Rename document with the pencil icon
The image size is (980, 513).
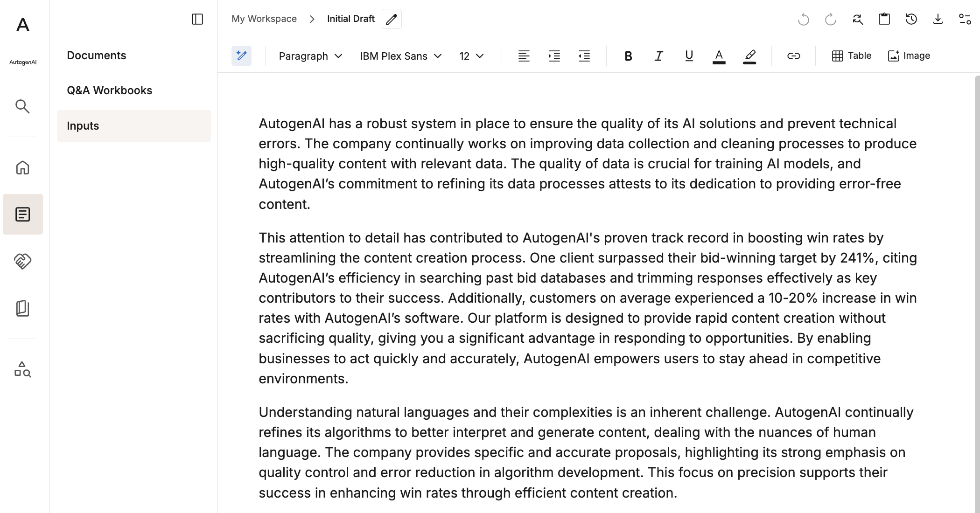[392, 19]
